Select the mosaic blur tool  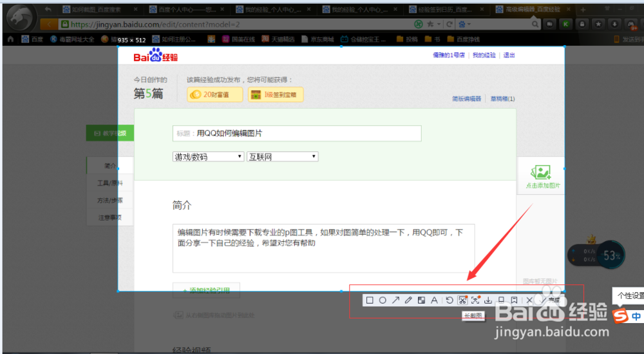coord(421,300)
